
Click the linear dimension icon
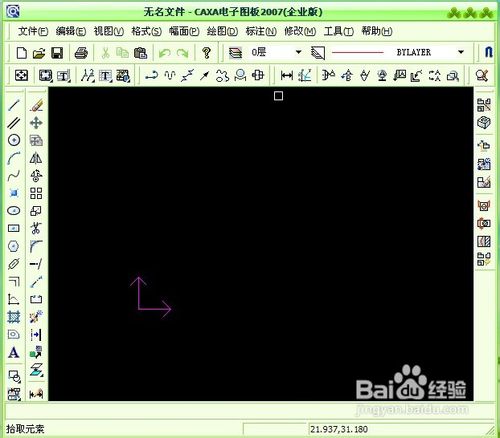click(287, 76)
